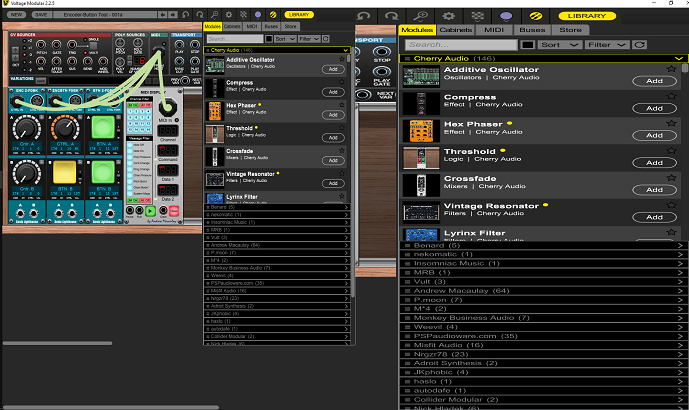Select the enlarged Modules tab
The height and width of the screenshot is (410, 689).
[417, 30]
